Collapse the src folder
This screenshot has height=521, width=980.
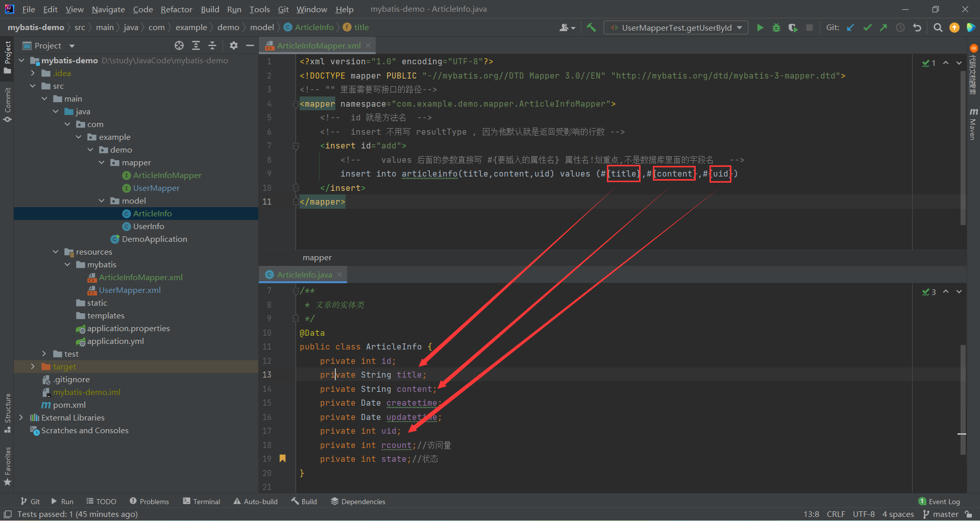click(x=33, y=86)
